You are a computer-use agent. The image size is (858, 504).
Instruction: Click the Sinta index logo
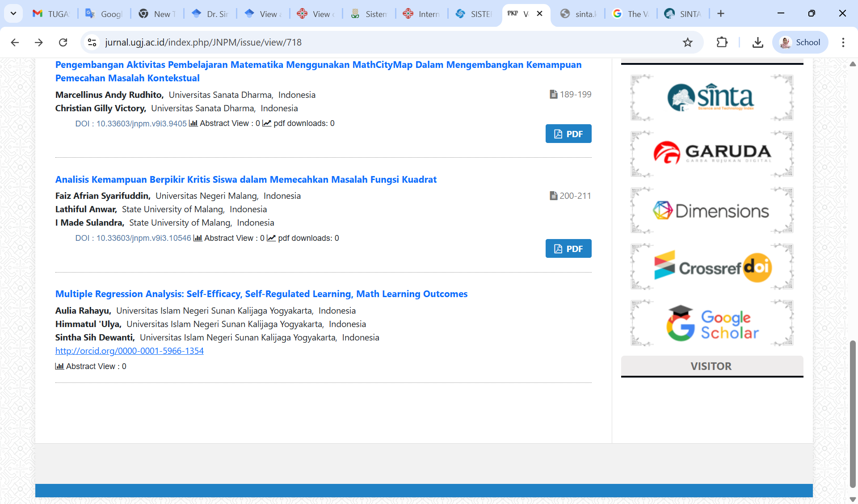click(x=711, y=98)
